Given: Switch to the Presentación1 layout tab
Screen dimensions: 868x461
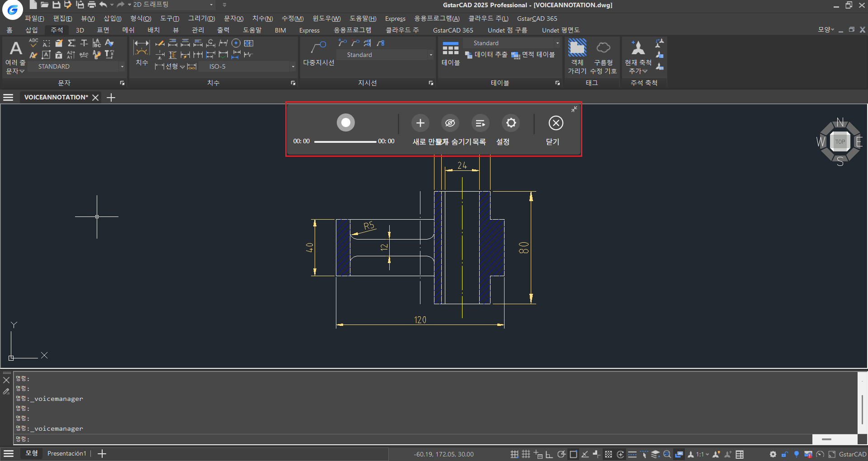Looking at the screenshot, I should (x=66, y=453).
